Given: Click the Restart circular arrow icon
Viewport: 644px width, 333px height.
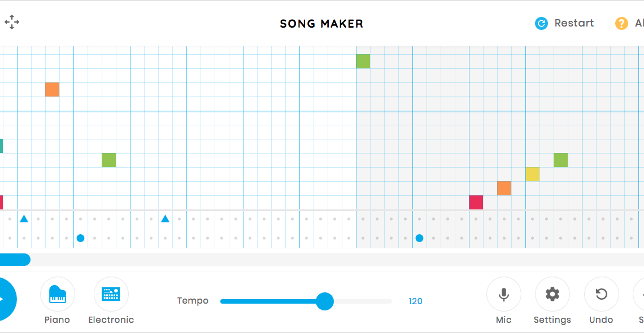Looking at the screenshot, I should [541, 23].
